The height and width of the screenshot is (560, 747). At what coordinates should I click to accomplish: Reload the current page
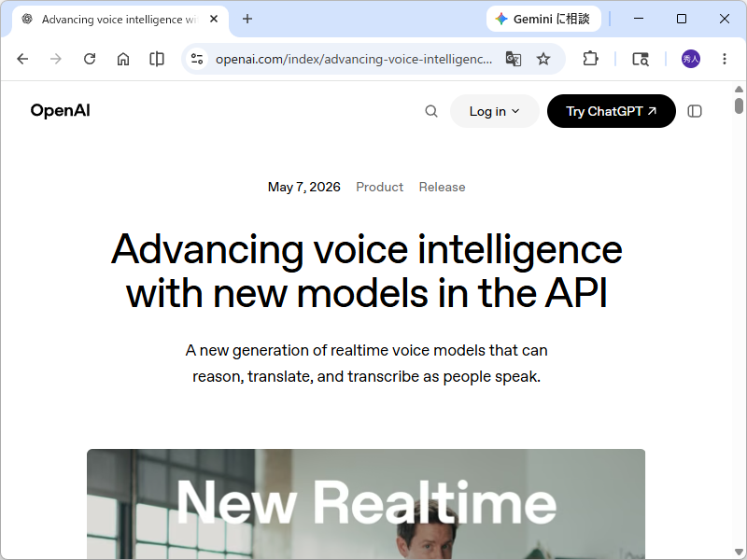[x=90, y=59]
